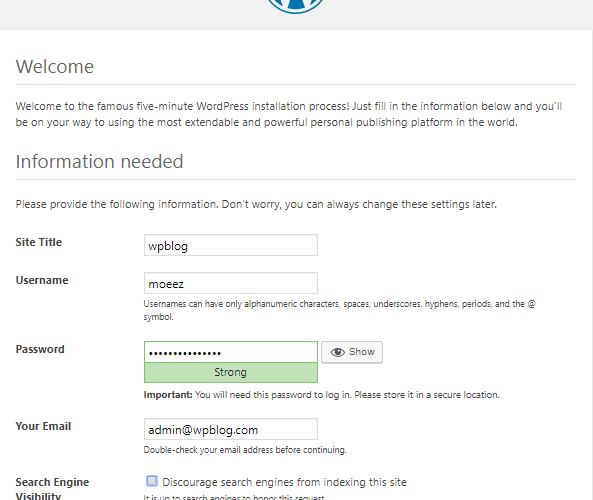Screen dimensions: 593x500
Task: Click the Password label
Action: pyautogui.click(x=40, y=349)
